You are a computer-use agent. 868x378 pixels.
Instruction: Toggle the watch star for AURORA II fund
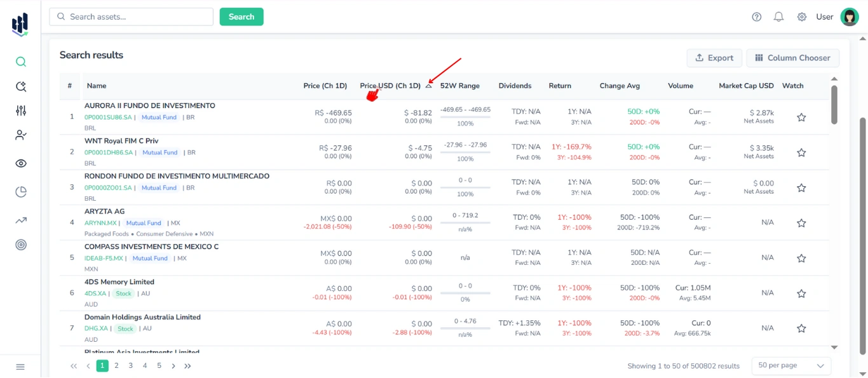tap(801, 117)
